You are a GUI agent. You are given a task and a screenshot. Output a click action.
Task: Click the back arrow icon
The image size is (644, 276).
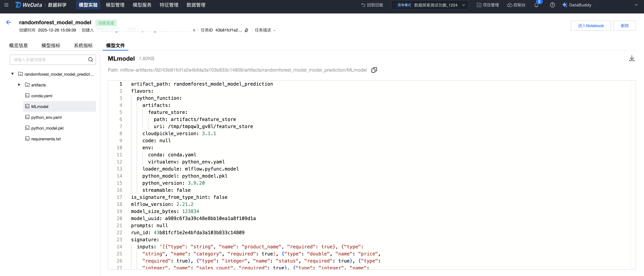pyautogui.click(x=8, y=23)
